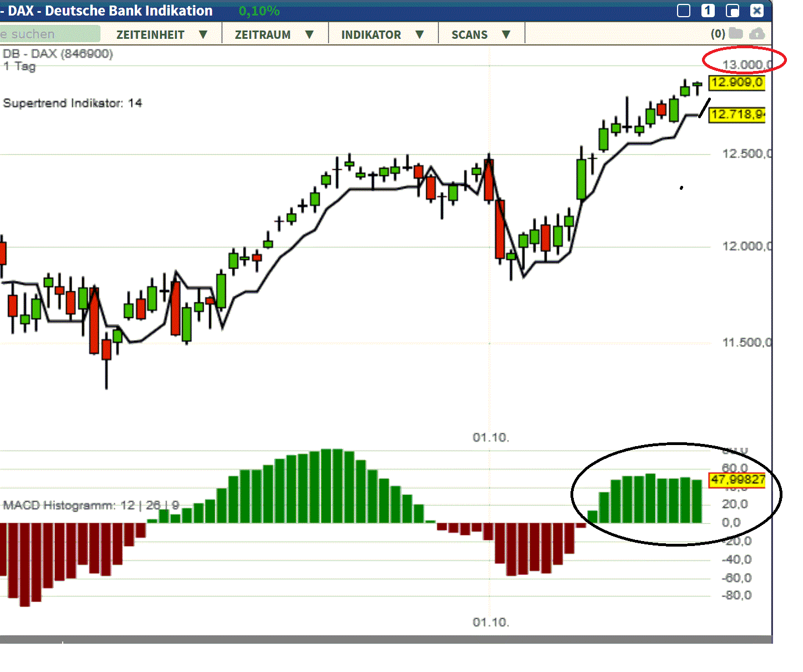
Task: Click the '12.000,0' price axis label
Action: (x=747, y=246)
